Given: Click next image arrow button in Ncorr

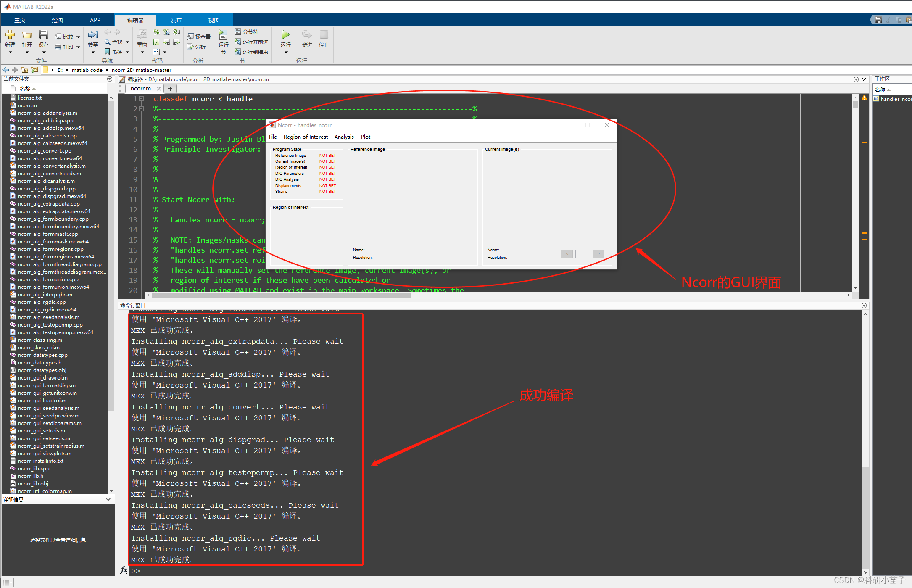Looking at the screenshot, I should pos(598,254).
